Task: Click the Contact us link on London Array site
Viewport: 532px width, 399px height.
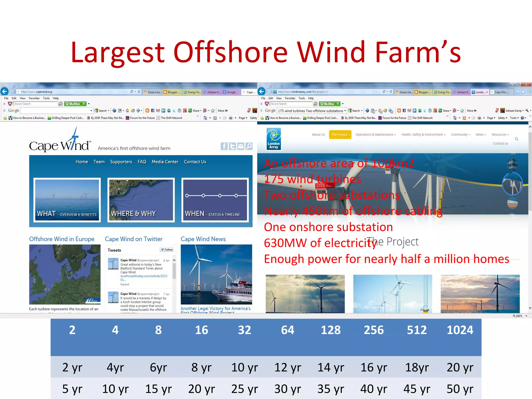Action: (500, 143)
